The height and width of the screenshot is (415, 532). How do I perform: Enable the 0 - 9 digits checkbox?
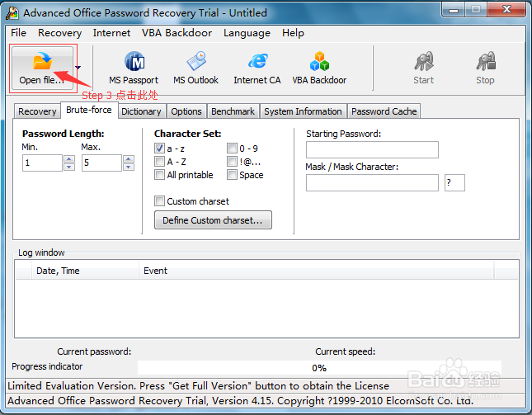pyautogui.click(x=232, y=149)
